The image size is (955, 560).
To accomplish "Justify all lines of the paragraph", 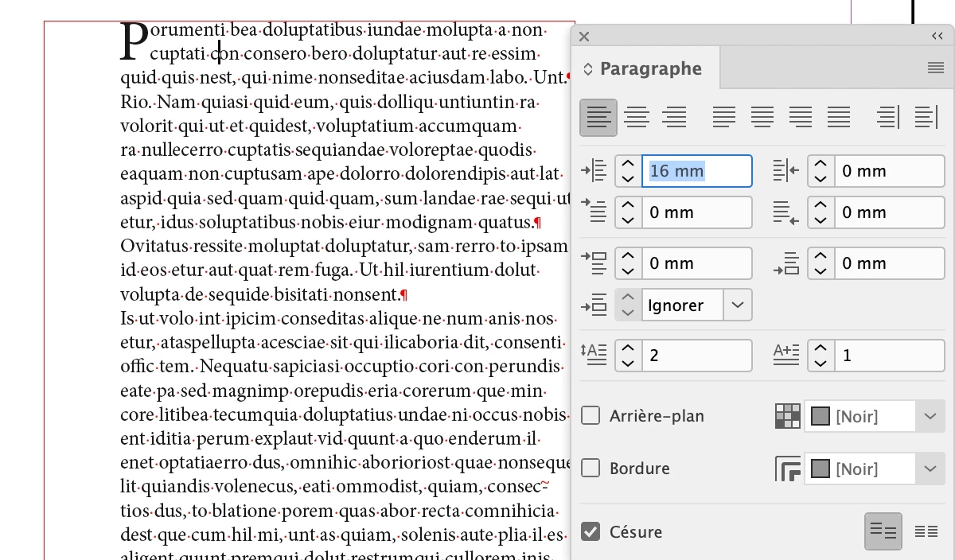I will 839,118.
